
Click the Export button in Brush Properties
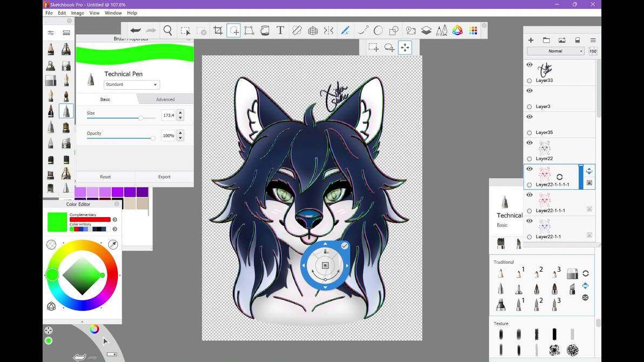pos(164,177)
